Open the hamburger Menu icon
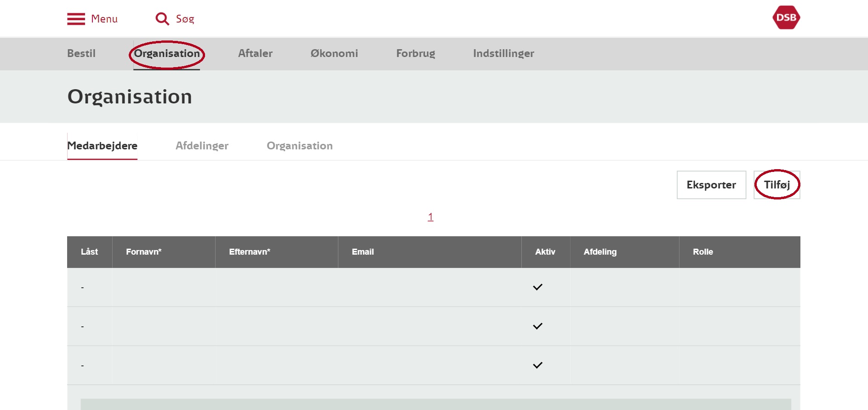The width and height of the screenshot is (868, 410). (76, 19)
